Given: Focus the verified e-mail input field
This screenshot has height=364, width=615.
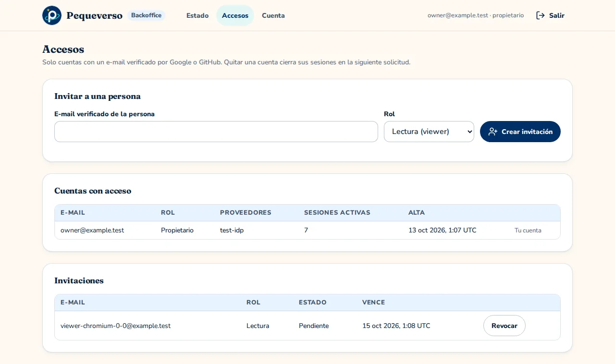Looking at the screenshot, I should click(x=216, y=132).
